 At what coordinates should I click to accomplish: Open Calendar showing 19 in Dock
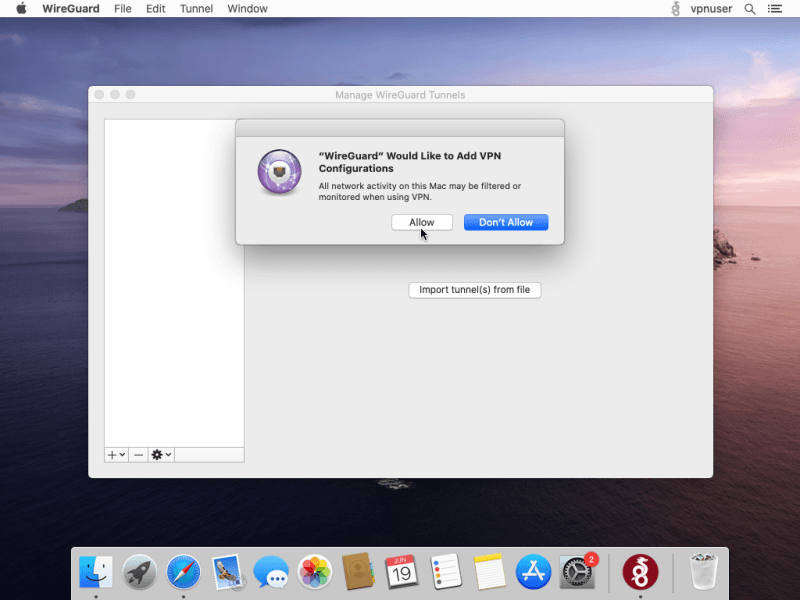[x=402, y=572]
